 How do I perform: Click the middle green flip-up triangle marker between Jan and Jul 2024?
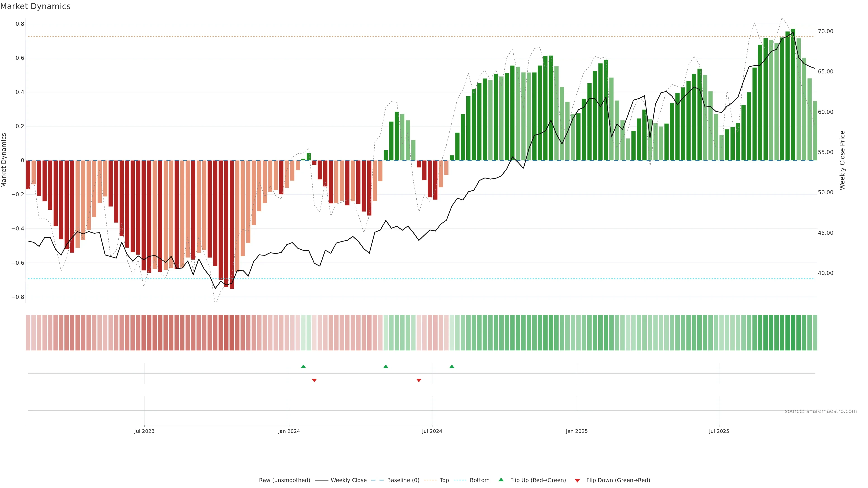point(386,366)
